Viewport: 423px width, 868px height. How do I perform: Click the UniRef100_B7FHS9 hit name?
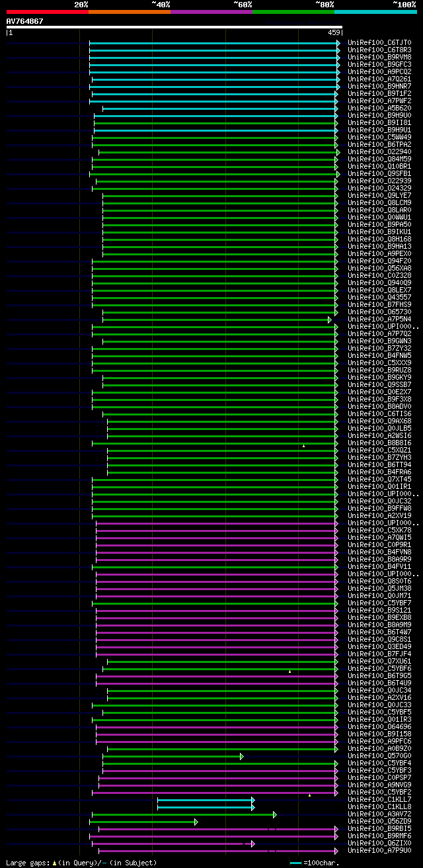[x=379, y=305]
